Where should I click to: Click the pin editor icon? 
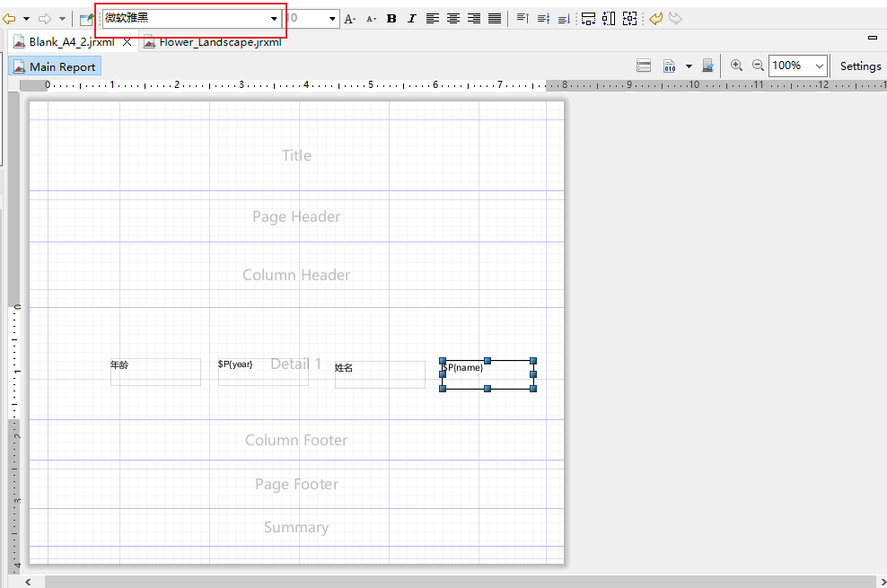pyautogui.click(x=86, y=19)
